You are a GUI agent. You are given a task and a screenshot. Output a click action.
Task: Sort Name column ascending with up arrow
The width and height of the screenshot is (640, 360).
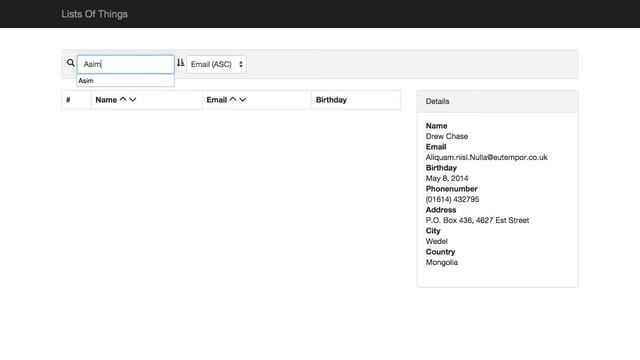(x=123, y=99)
